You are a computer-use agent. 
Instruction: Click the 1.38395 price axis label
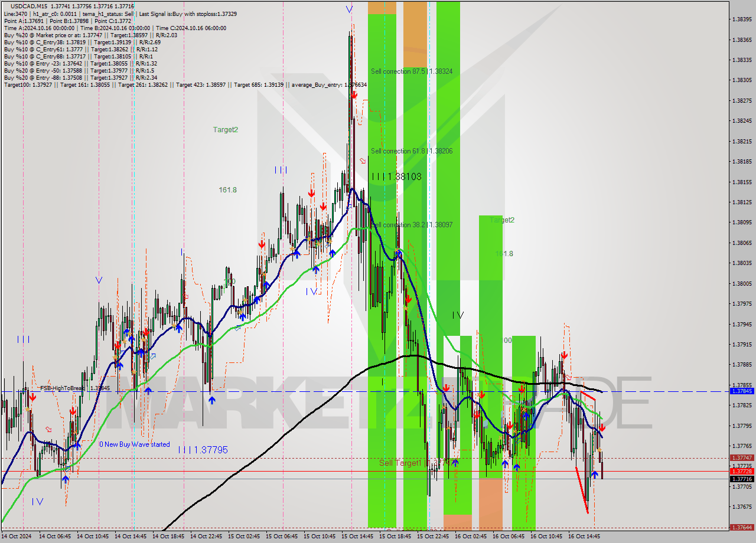(x=742, y=19)
